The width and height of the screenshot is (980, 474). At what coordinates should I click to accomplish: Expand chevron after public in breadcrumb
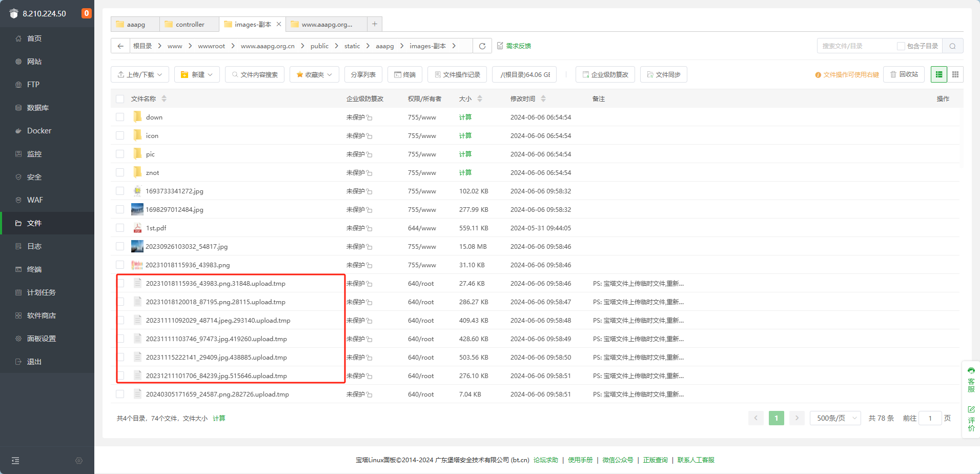(x=336, y=46)
